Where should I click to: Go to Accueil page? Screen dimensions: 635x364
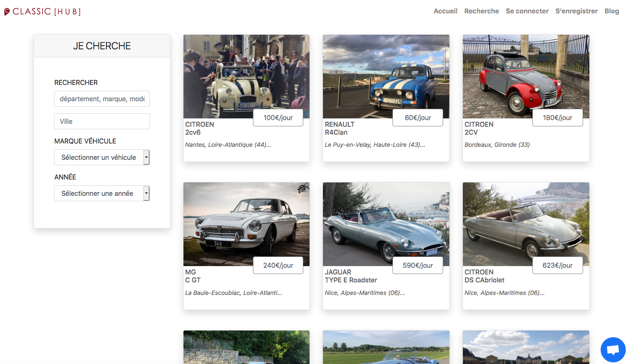(445, 11)
